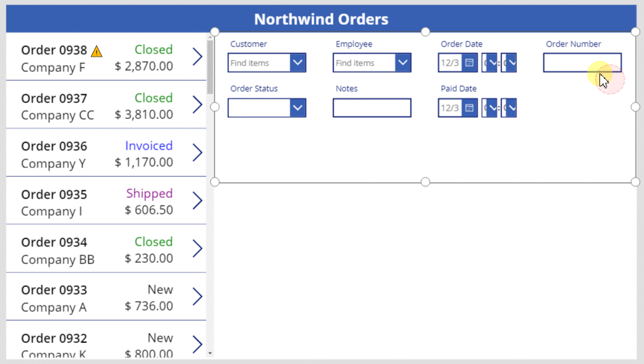Open Order 0936 using its arrow

[197, 153]
